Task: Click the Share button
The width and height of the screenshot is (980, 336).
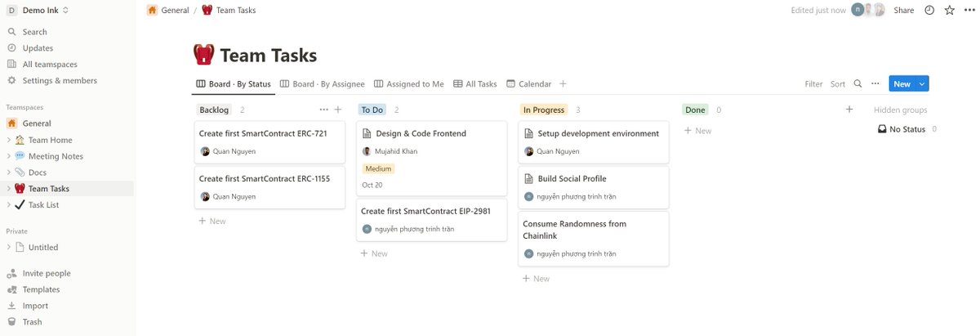Action: click(x=904, y=11)
